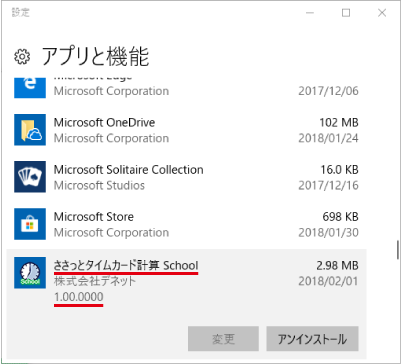
Task: Click the 2018/01/24 install date
Action: click(328, 138)
